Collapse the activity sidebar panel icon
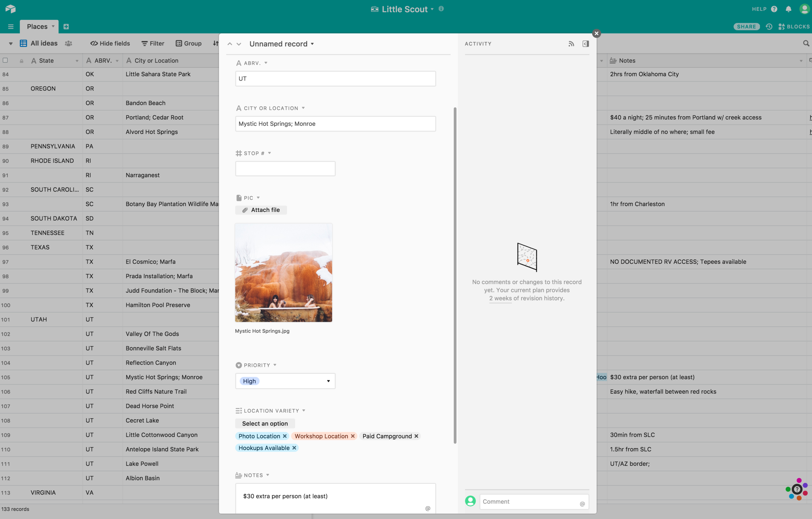Image resolution: width=812 pixels, height=519 pixels. click(x=585, y=44)
